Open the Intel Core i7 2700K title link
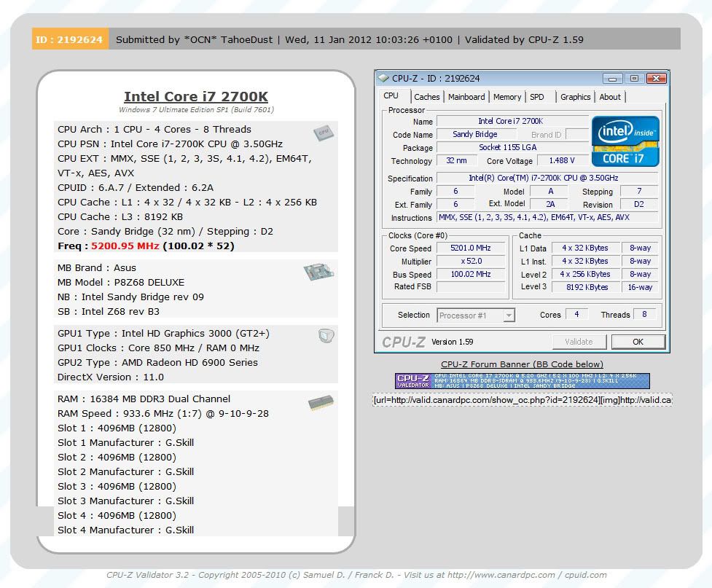Image resolution: width=712 pixels, height=588 pixels. coord(196,96)
